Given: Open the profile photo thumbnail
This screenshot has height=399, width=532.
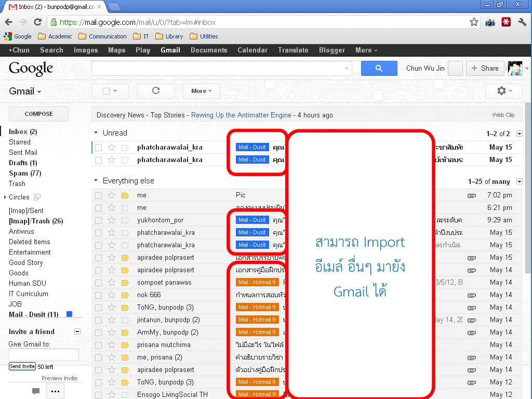Looking at the screenshot, I should [x=515, y=68].
